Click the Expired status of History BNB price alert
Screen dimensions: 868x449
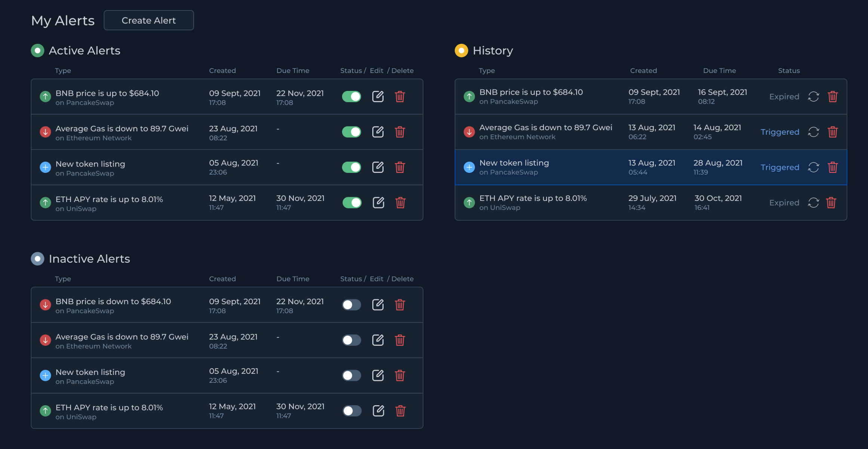pyautogui.click(x=784, y=97)
